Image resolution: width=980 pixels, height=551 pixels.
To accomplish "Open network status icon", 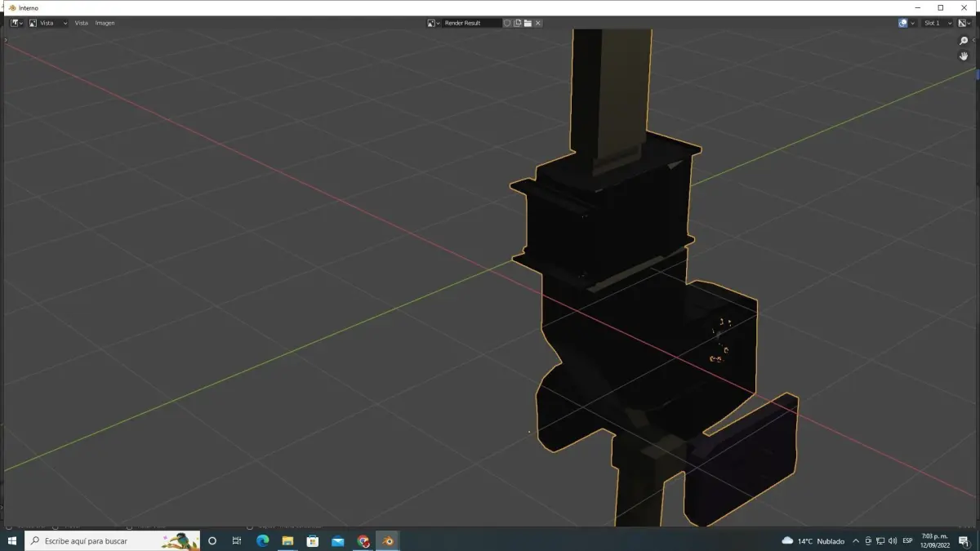I will [x=880, y=540].
